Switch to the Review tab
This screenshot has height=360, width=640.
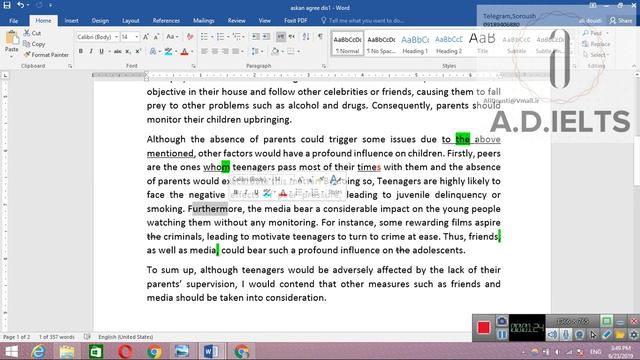pos(236,20)
